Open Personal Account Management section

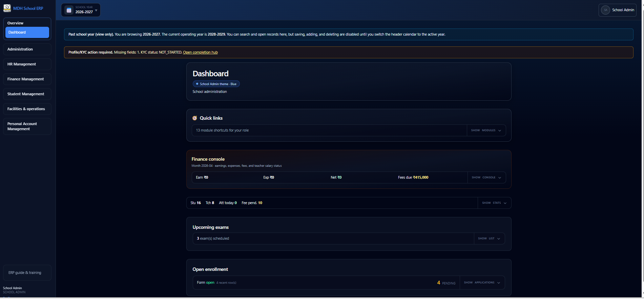[x=27, y=126]
